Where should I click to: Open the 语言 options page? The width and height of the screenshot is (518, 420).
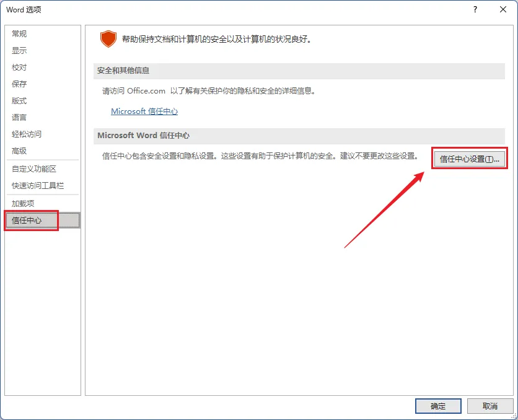[42, 117]
